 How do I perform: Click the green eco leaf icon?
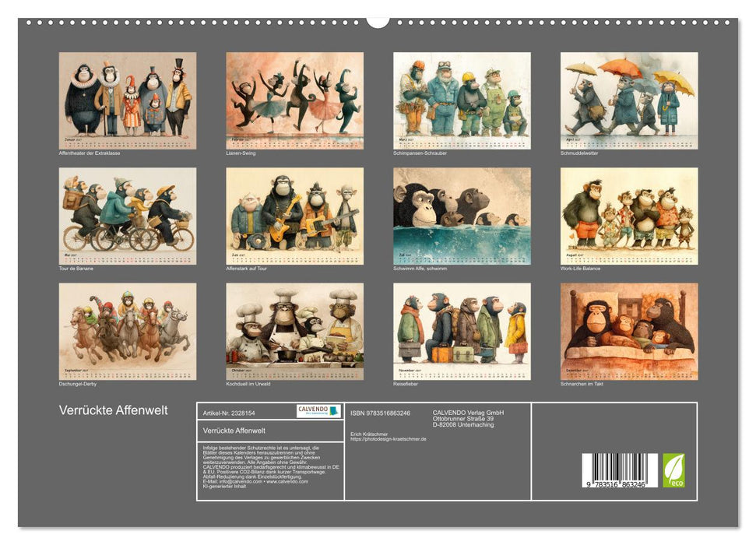(673, 470)
